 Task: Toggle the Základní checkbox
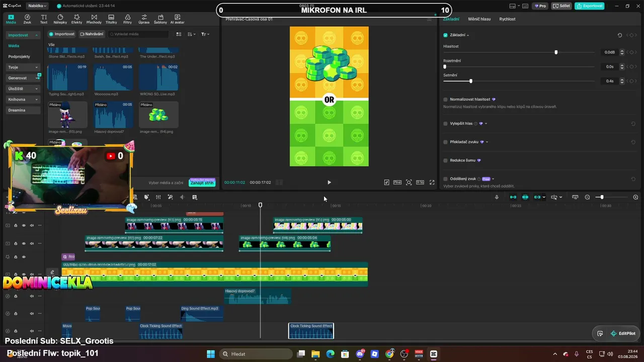[445, 35]
